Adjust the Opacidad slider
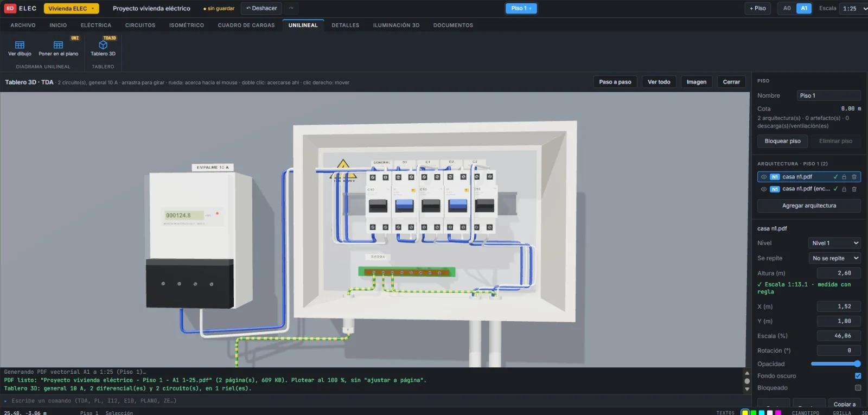868x415 pixels. click(x=835, y=364)
